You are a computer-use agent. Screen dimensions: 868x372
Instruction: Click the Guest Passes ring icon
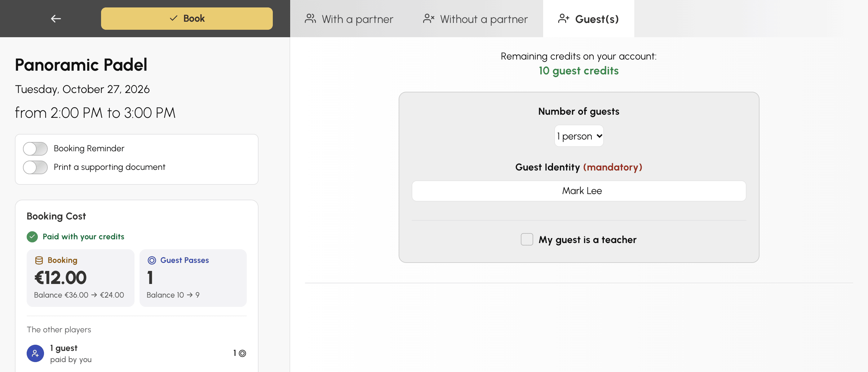[x=152, y=260]
